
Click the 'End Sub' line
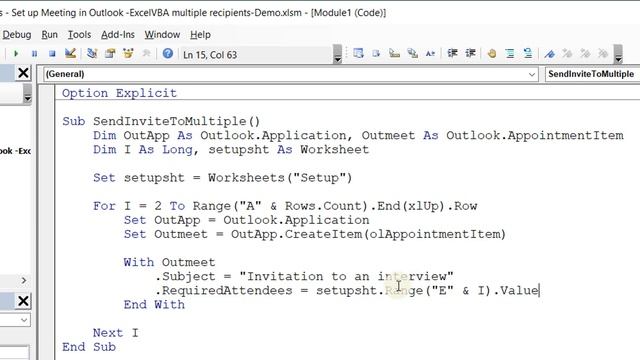pos(89,347)
